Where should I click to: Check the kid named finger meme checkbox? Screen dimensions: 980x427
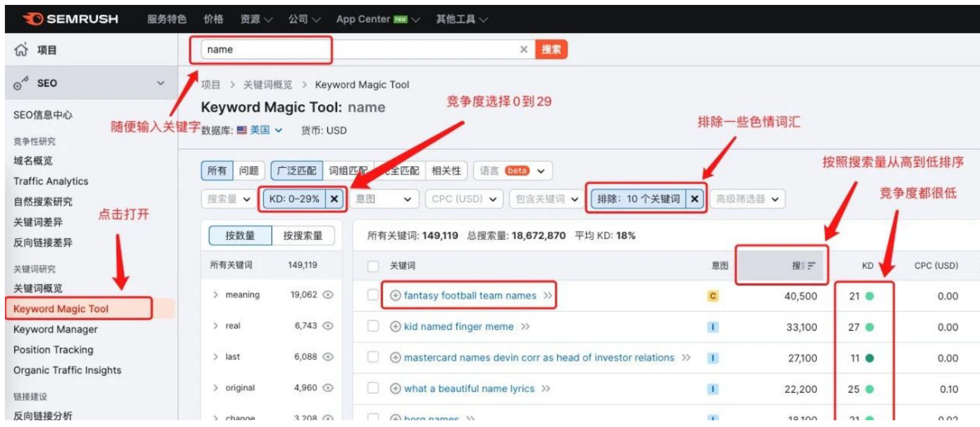click(373, 326)
